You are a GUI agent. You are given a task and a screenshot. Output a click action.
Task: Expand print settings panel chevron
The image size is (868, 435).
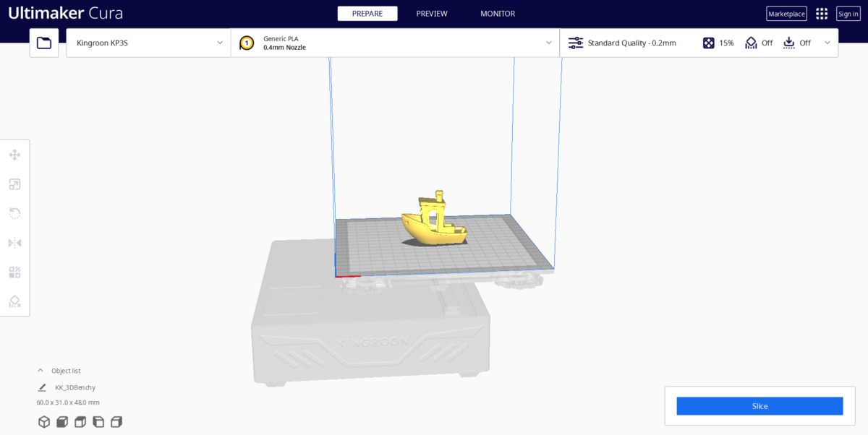[x=827, y=43]
